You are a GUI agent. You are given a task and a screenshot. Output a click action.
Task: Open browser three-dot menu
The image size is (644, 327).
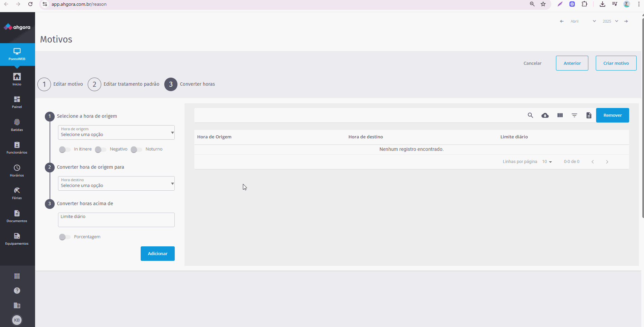(x=639, y=4)
